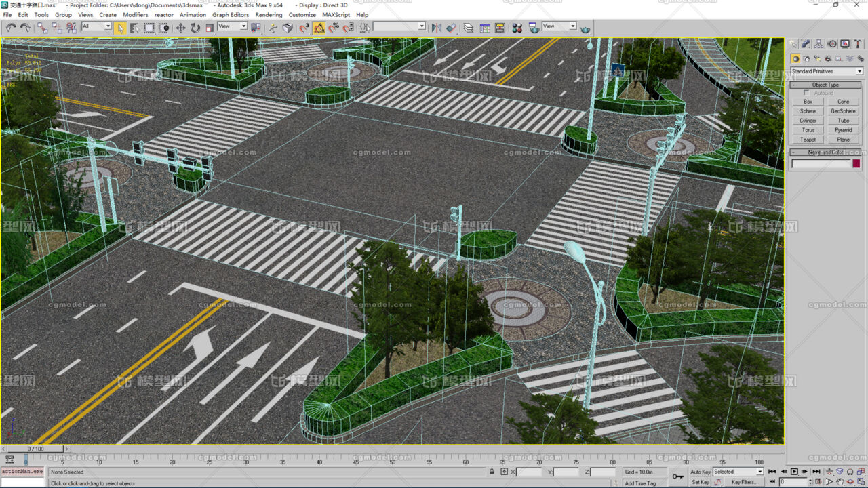
Task: Open Named Selection Sets dropdown
Action: [x=399, y=26]
